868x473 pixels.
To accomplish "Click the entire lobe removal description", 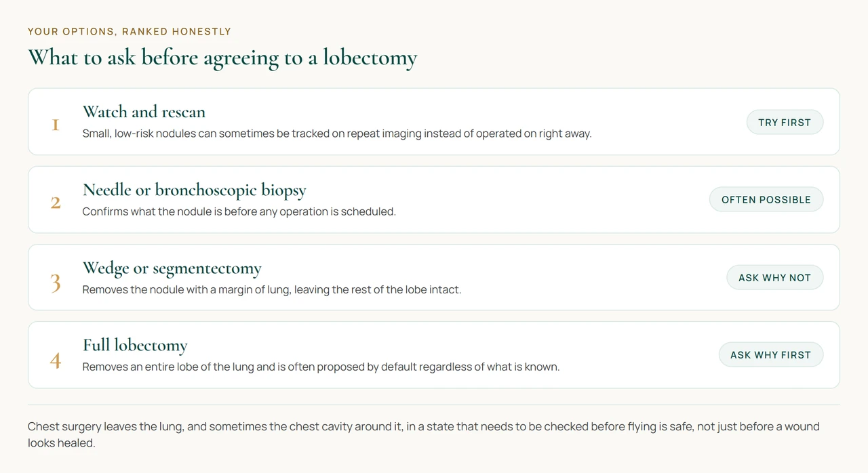I will 321,367.
